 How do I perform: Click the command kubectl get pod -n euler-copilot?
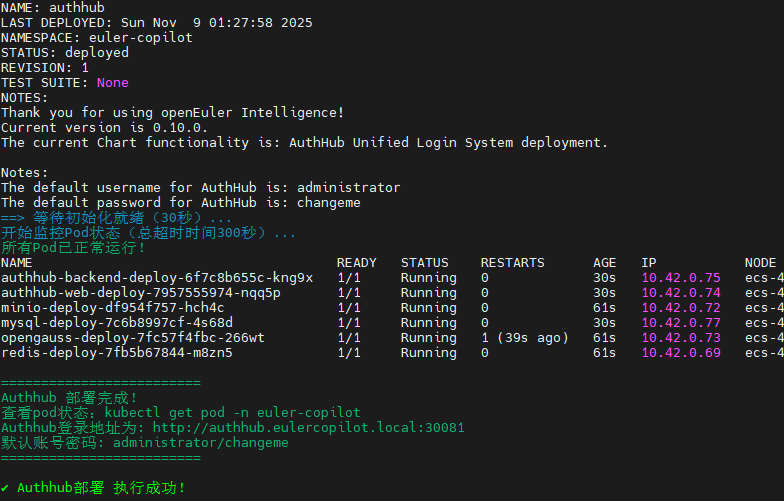(x=232, y=413)
